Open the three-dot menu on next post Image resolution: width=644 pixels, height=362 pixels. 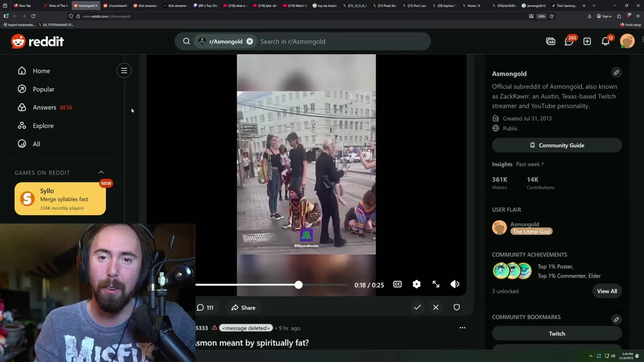point(462,328)
